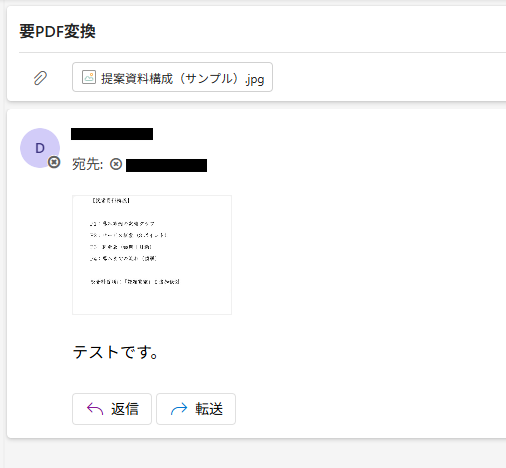Click the message body text テストです。

coord(115,352)
